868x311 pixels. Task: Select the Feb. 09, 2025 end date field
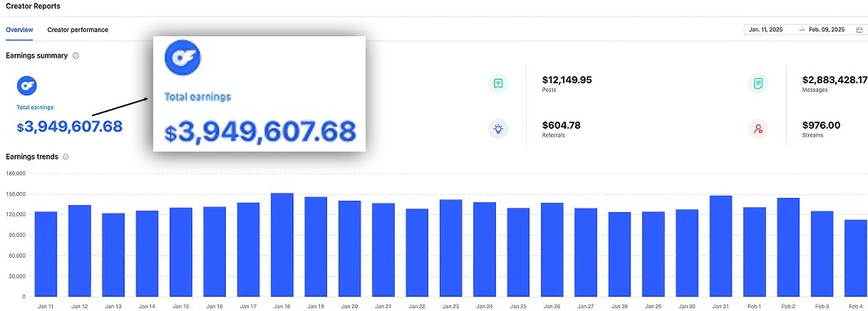[826, 30]
